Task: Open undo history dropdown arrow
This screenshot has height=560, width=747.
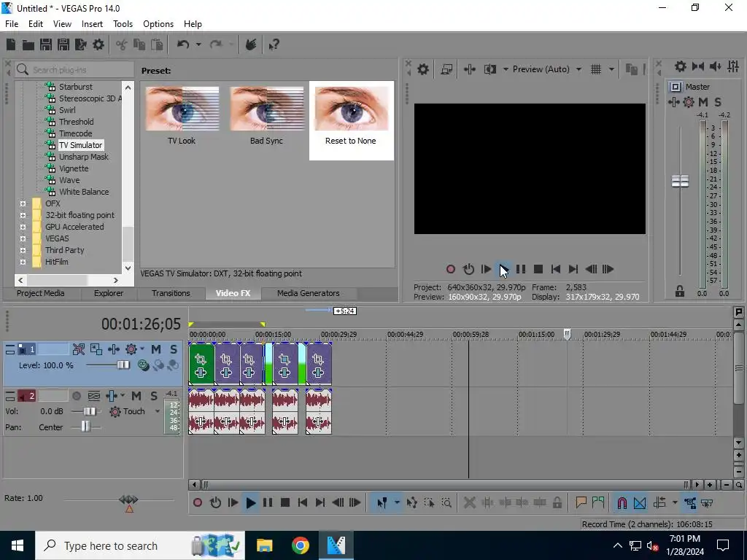Action: click(198, 44)
